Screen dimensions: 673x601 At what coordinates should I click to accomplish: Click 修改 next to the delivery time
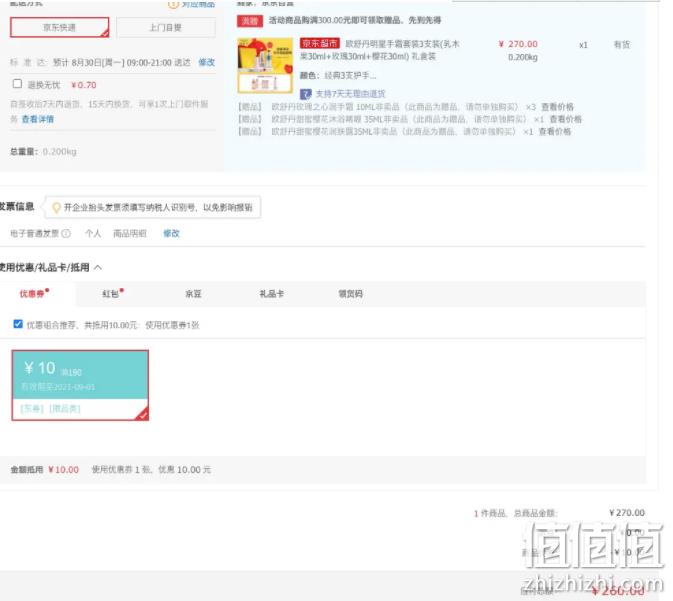(206, 62)
